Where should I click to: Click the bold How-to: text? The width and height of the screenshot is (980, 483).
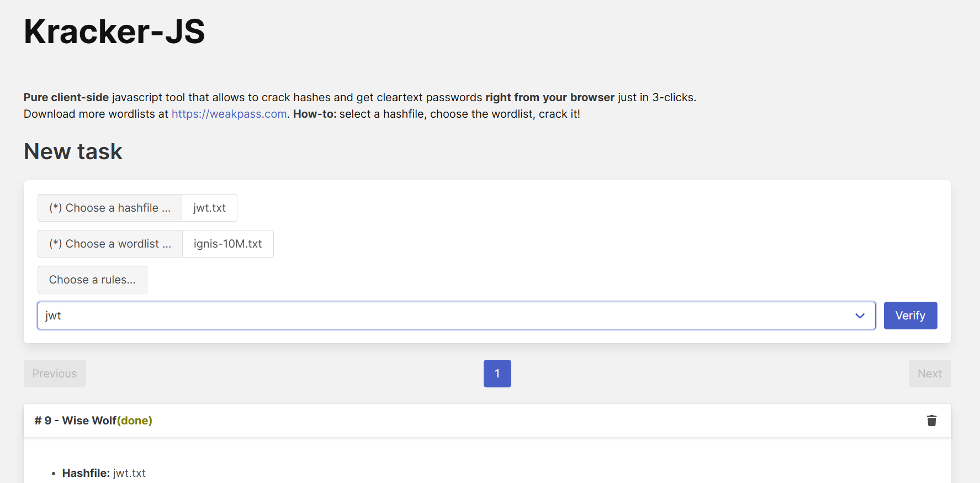point(315,114)
